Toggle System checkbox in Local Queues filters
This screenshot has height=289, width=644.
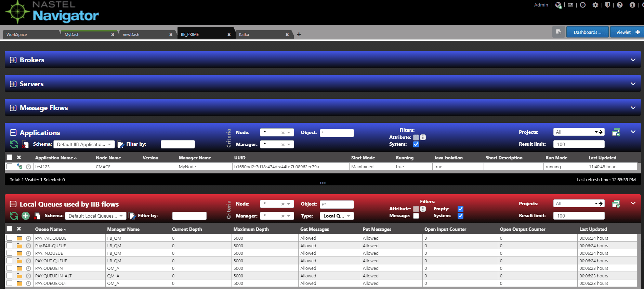click(460, 216)
